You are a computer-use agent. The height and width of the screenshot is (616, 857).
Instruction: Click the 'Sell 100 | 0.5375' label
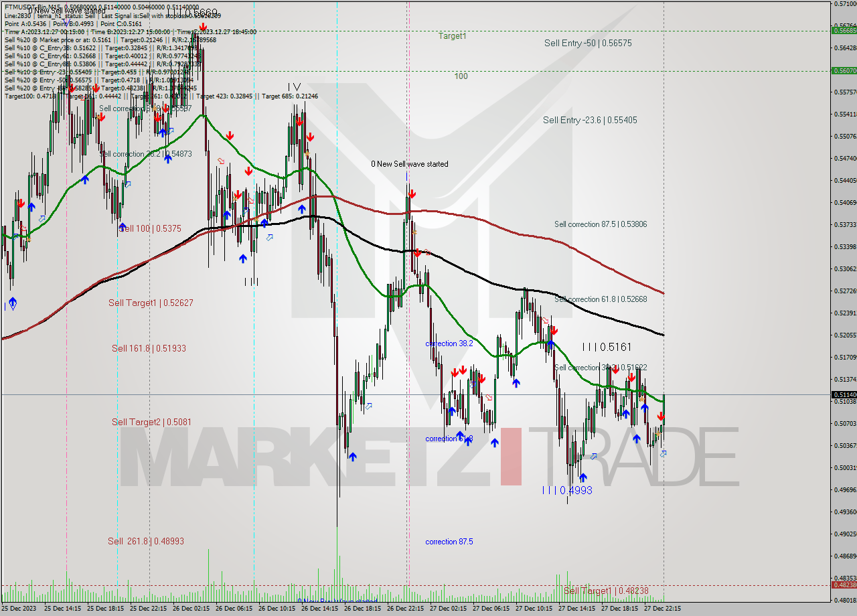pos(150,228)
